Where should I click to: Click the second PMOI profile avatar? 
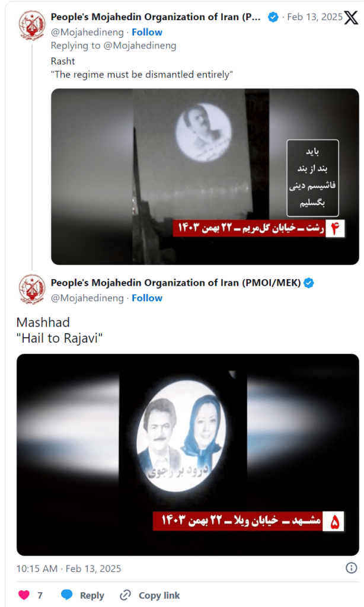pos(32,289)
